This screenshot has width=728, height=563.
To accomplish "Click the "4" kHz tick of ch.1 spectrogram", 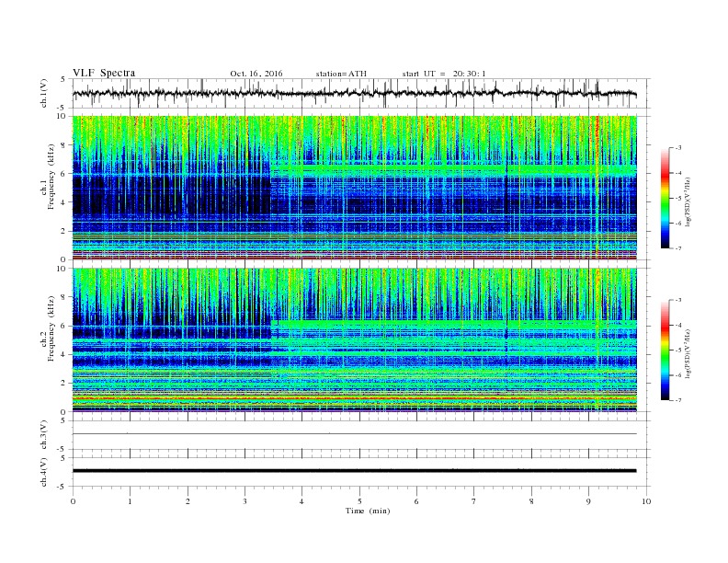I will 63,202.
